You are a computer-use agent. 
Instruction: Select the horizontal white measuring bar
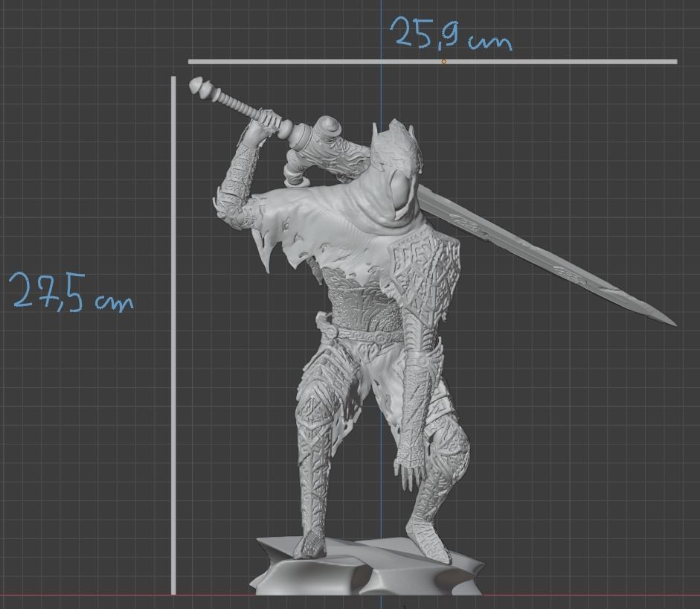(x=433, y=62)
